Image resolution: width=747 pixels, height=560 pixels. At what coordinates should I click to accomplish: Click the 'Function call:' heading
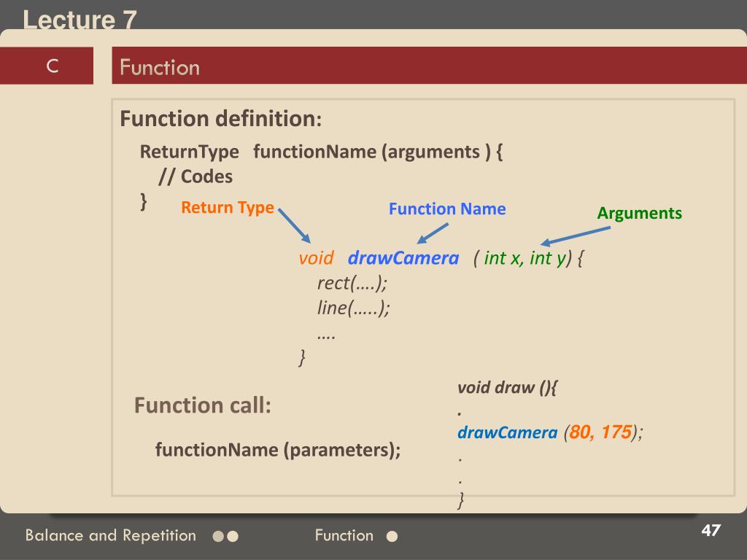203,405
